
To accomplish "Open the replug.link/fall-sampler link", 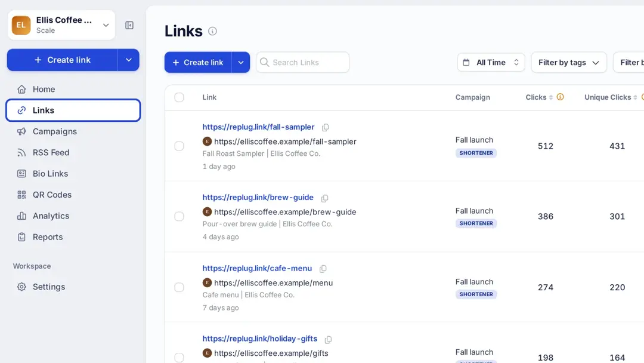I will pyautogui.click(x=258, y=127).
